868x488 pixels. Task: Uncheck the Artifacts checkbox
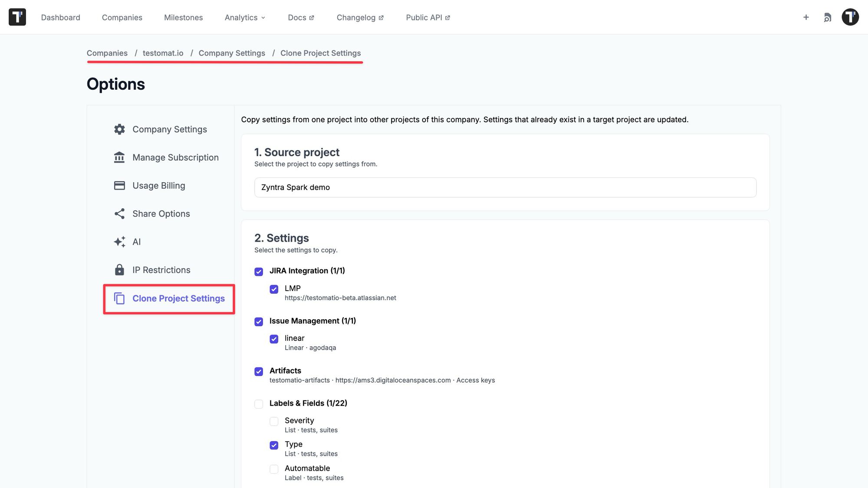tap(259, 372)
